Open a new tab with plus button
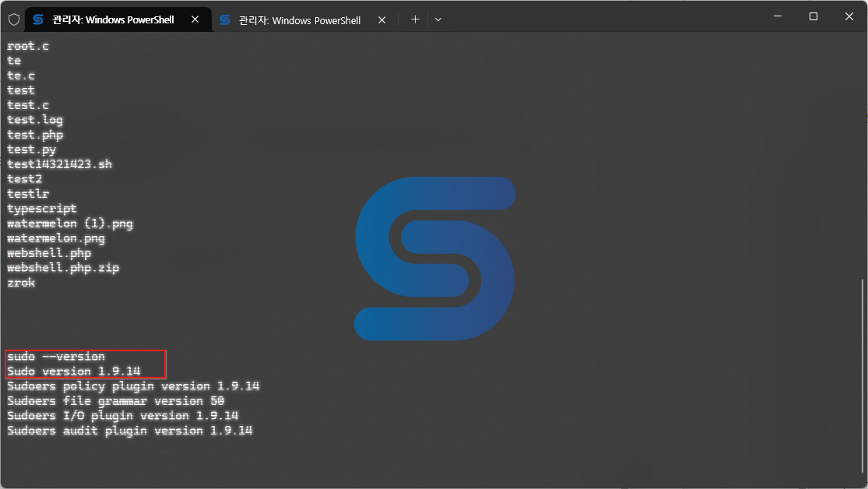Viewport: 868px width, 489px height. click(415, 19)
